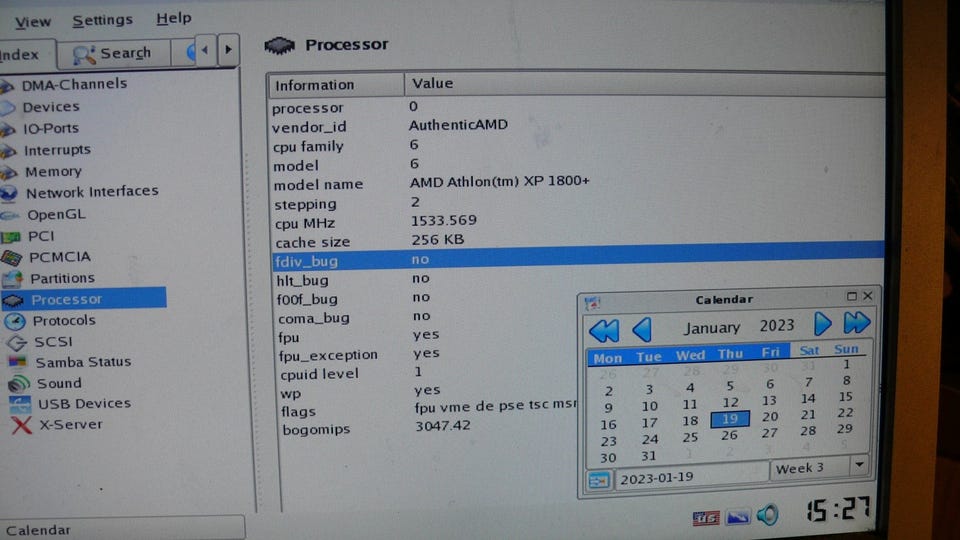Viewport: 960px width, 540px height.
Task: Go to previous month in Calendar
Action: click(x=642, y=329)
